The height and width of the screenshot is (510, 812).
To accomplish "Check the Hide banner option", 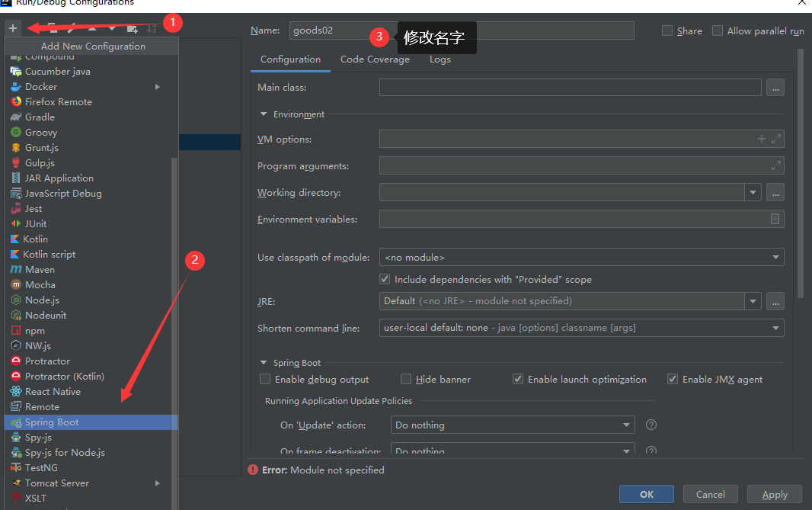I will pos(406,380).
